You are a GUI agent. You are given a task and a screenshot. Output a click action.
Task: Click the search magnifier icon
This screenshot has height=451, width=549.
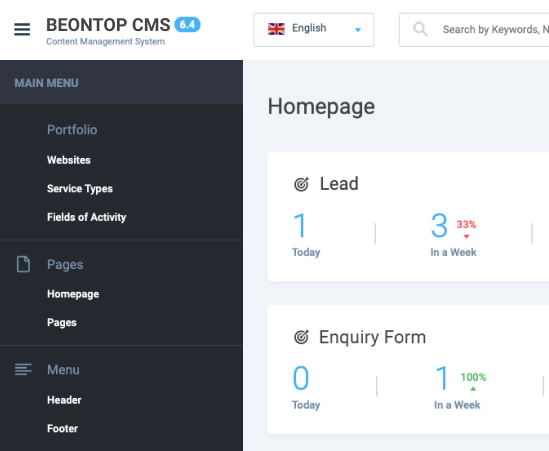click(420, 29)
